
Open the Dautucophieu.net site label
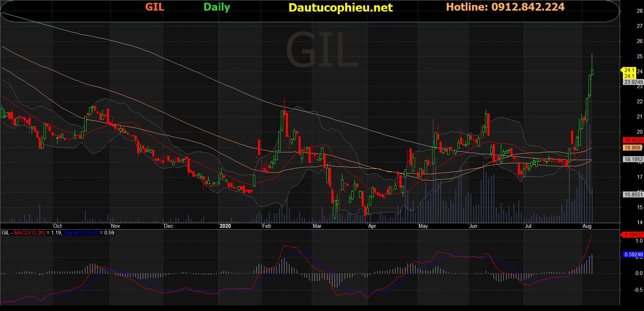[341, 7]
